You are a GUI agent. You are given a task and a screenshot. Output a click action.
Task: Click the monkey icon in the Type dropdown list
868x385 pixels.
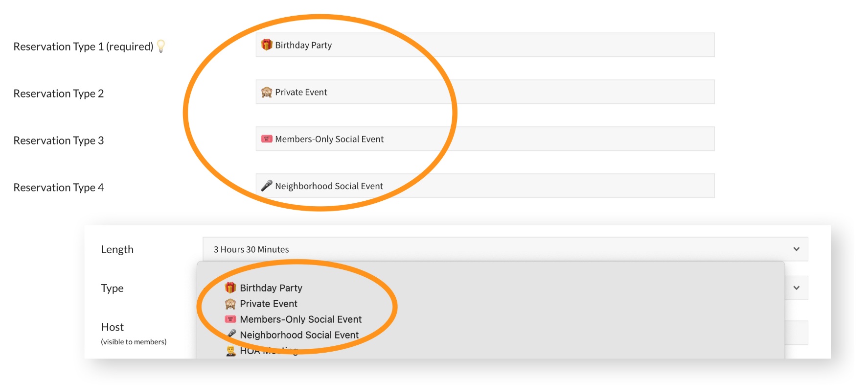pos(230,304)
